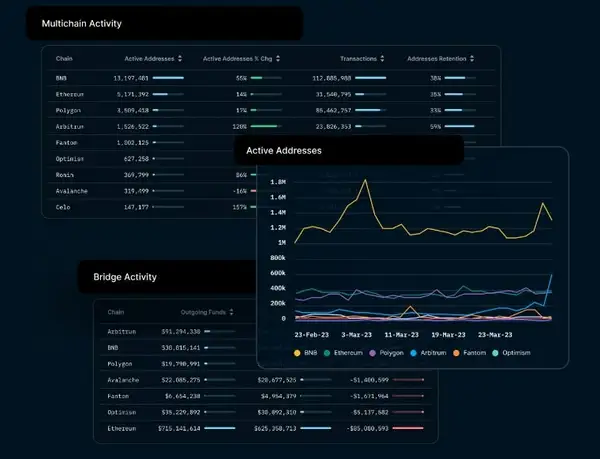Click 1M label on chart y-axis
The height and width of the screenshot is (459, 600).
click(282, 243)
